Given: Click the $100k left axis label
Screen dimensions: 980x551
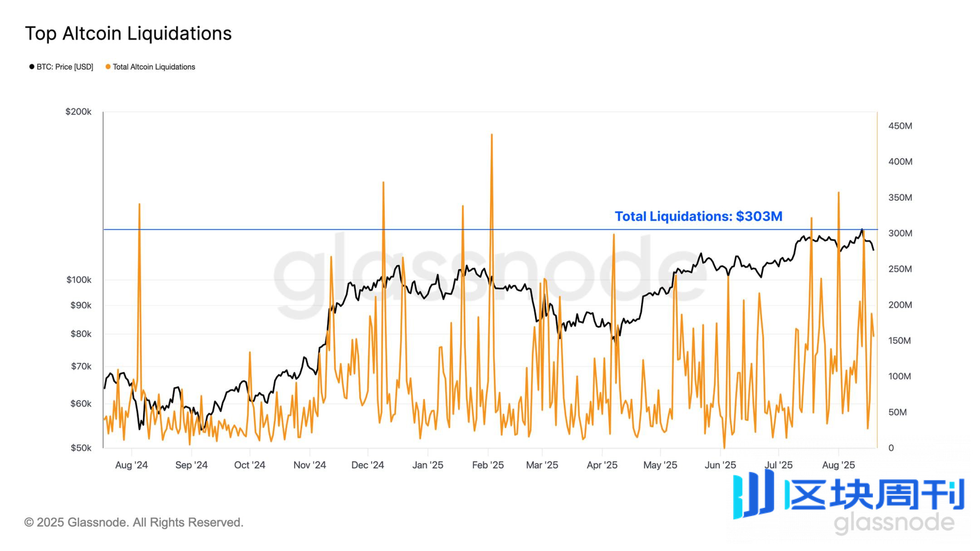Looking at the screenshot, I should click(x=78, y=280).
